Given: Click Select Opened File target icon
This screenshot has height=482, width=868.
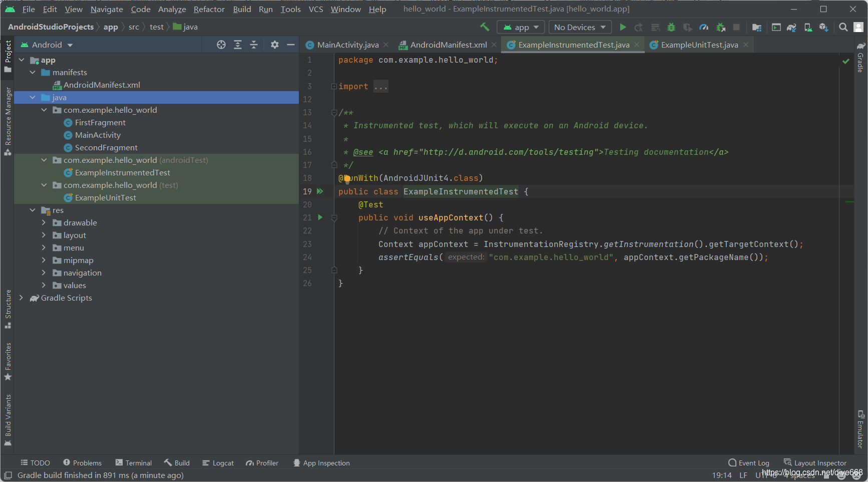Looking at the screenshot, I should (221, 45).
